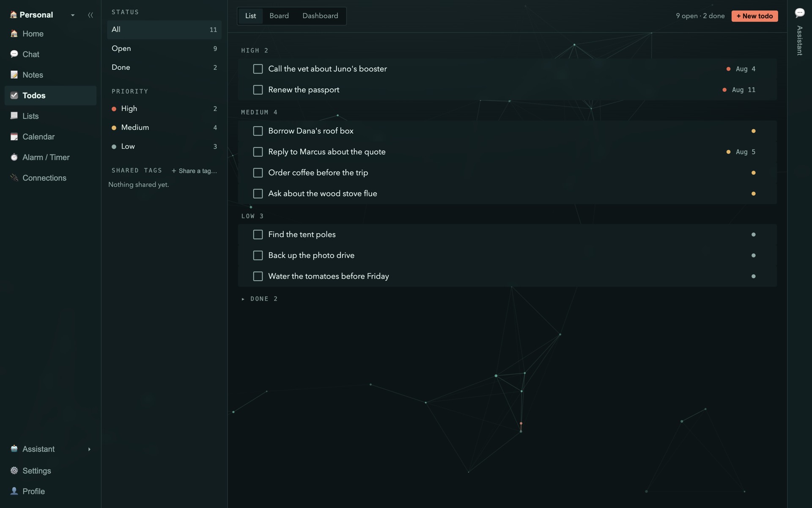Viewport: 812px width, 508px height.
Task: Show All todos status filter
Action: (164, 30)
